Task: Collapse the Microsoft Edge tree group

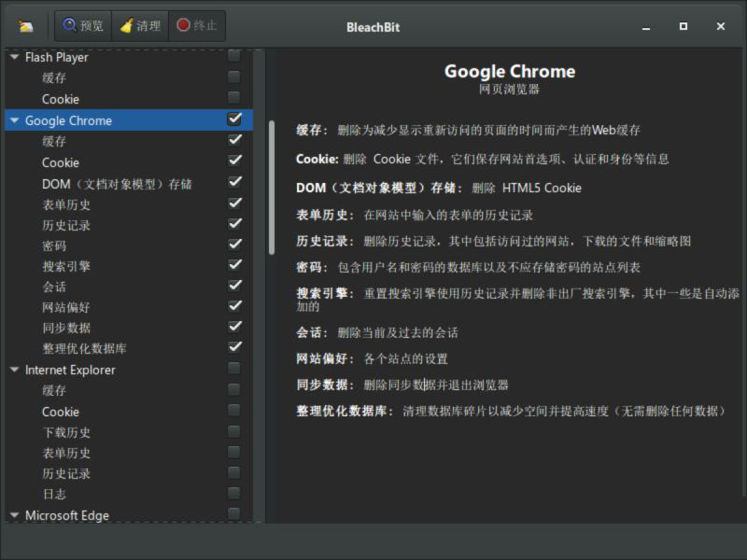Action: [14, 515]
